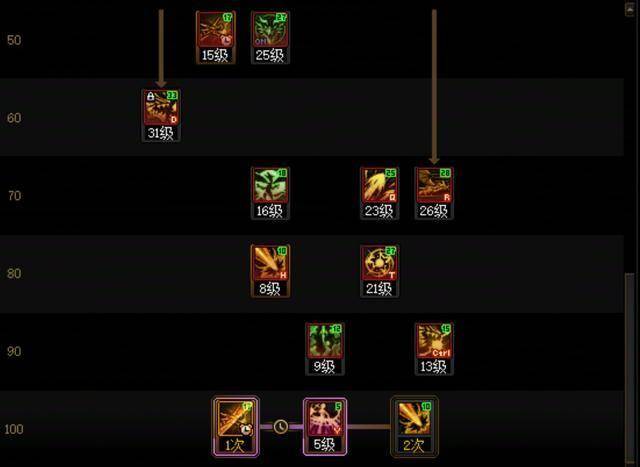Click the level 100 row label
Image resolution: width=640 pixels, height=467 pixels.
pyautogui.click(x=14, y=429)
